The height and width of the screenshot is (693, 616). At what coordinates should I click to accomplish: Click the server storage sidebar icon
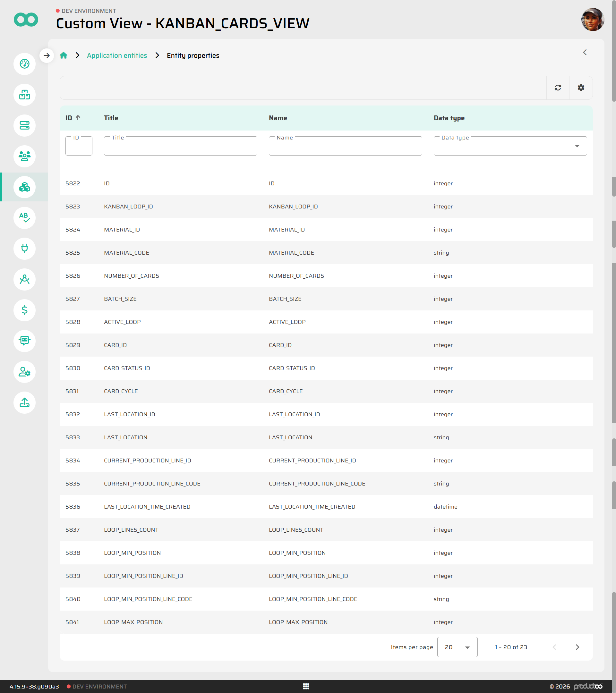(x=24, y=125)
